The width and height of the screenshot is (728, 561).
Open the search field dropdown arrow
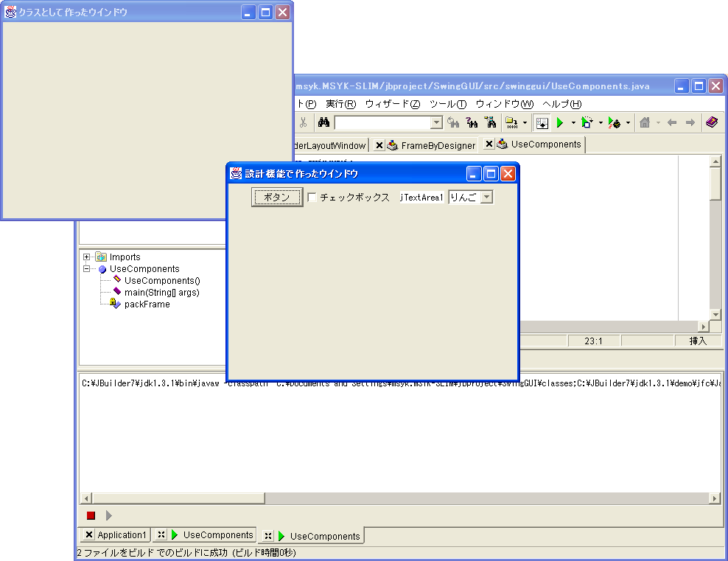click(x=436, y=123)
